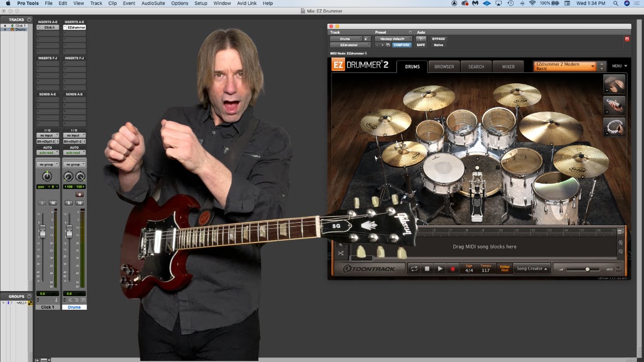Click the song track zoom-out magnifier
This screenshot has height=362, width=644.
(620, 251)
